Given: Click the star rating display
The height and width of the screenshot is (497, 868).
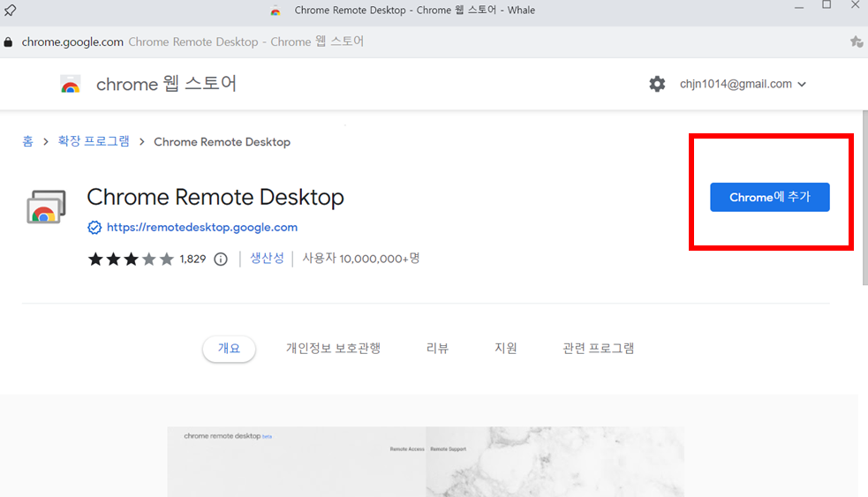Looking at the screenshot, I should (131, 259).
